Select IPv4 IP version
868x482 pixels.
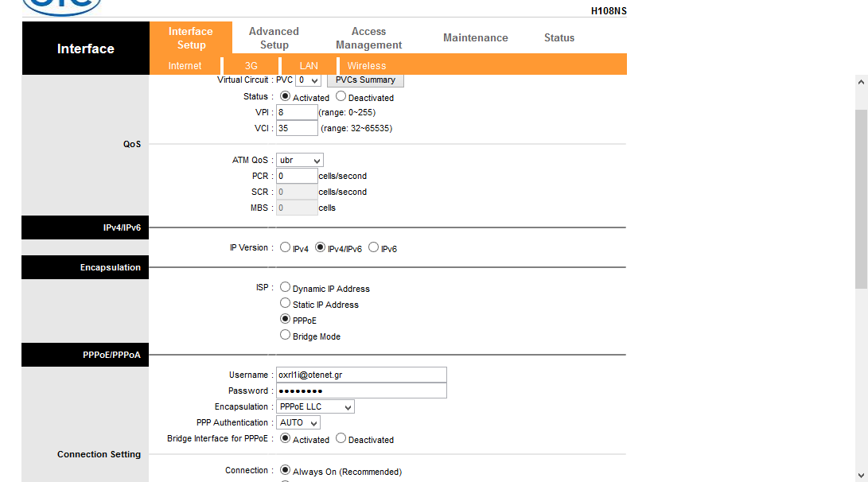pyautogui.click(x=285, y=247)
